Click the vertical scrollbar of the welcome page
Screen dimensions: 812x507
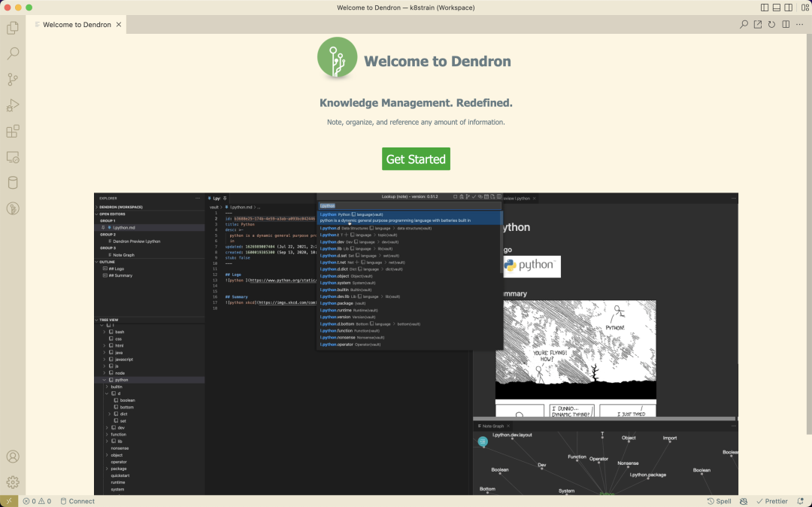[809, 234]
